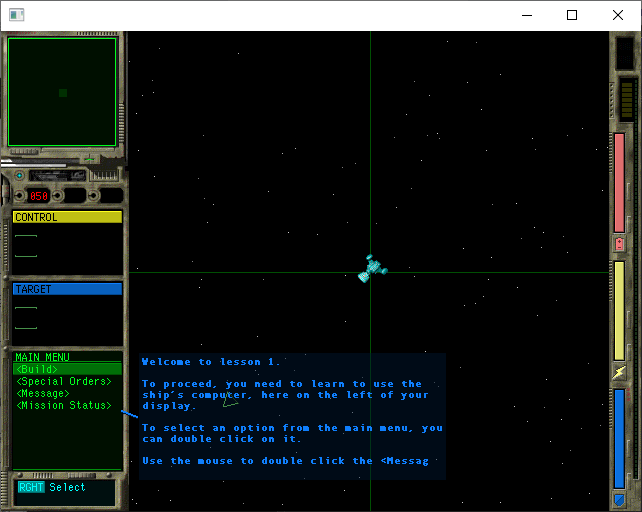The height and width of the screenshot is (512, 642).
Task: Minimize the game window
Action: pyautogui.click(x=527, y=15)
